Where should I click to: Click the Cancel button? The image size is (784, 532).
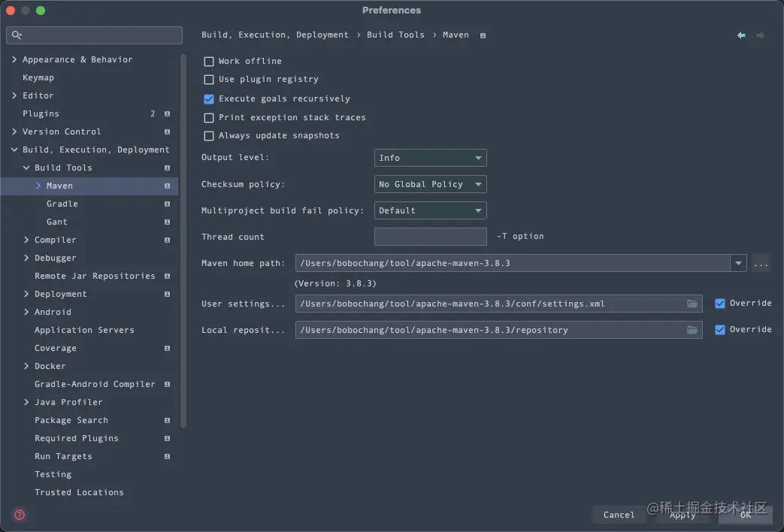pyautogui.click(x=619, y=515)
